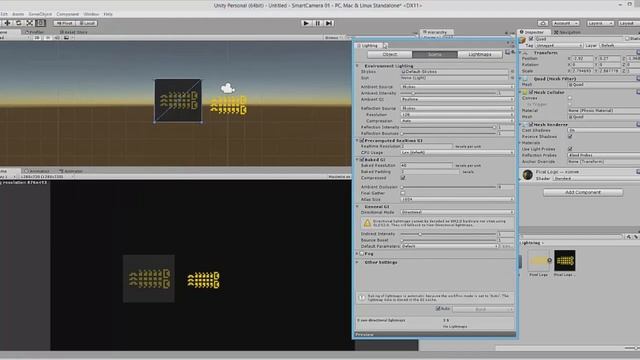Open the cloud services icon

[x=542, y=23]
